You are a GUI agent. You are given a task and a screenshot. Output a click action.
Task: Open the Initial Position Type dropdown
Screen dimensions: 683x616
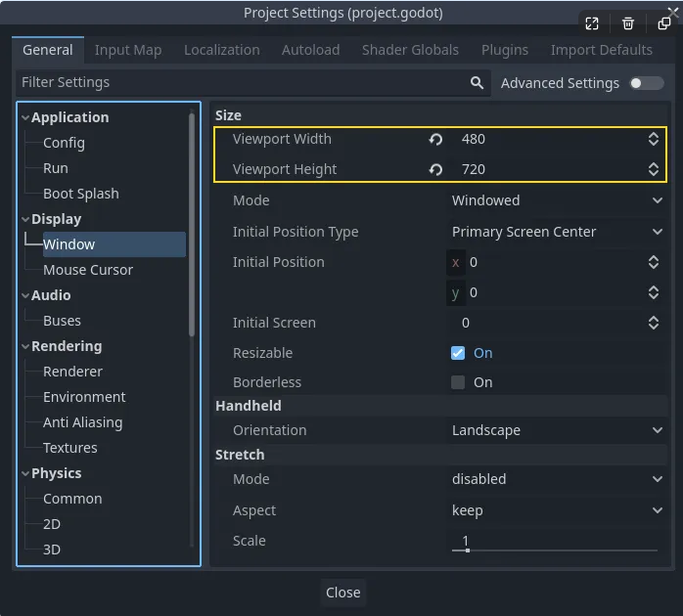[x=556, y=232]
